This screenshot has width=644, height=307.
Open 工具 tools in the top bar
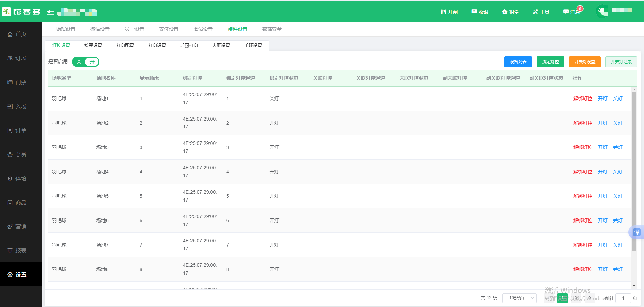coord(541,12)
